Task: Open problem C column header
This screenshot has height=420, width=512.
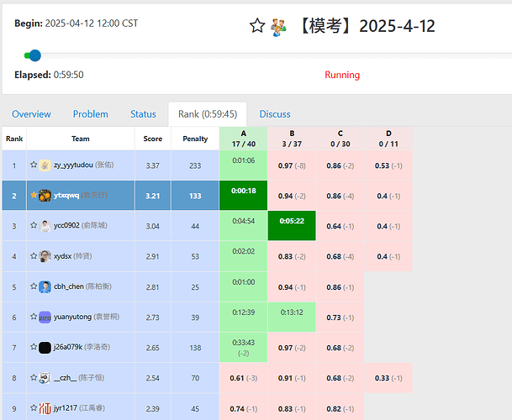Action: [340, 139]
